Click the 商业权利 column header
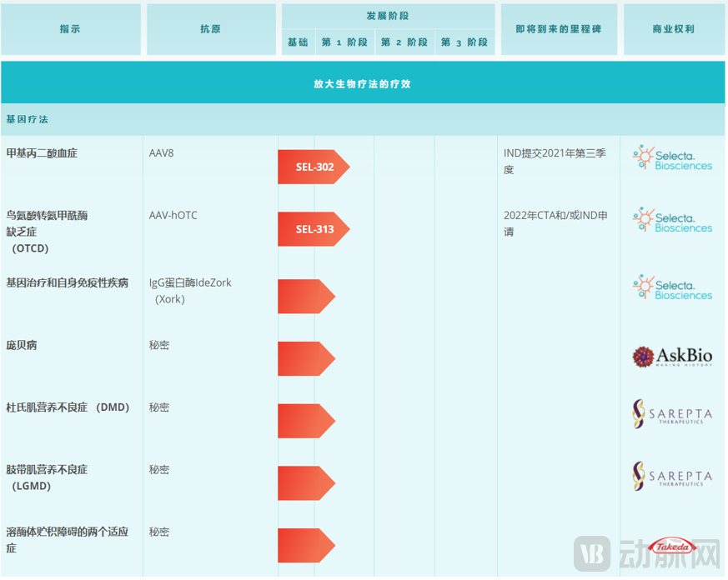Viewport: 728px width, 580px height. point(674,29)
